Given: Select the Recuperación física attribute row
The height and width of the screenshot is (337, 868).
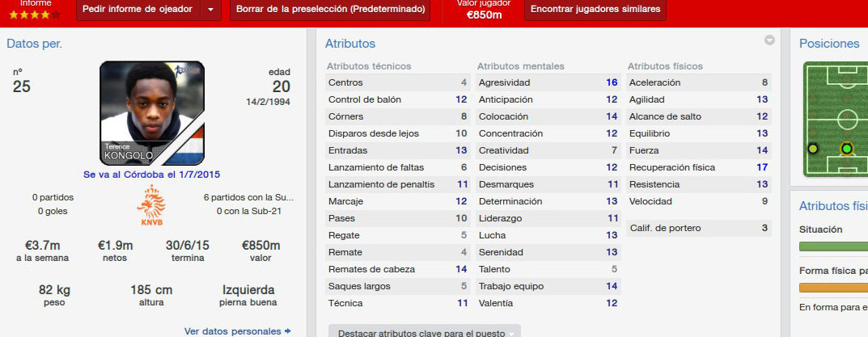Looking at the screenshot, I should click(699, 167).
